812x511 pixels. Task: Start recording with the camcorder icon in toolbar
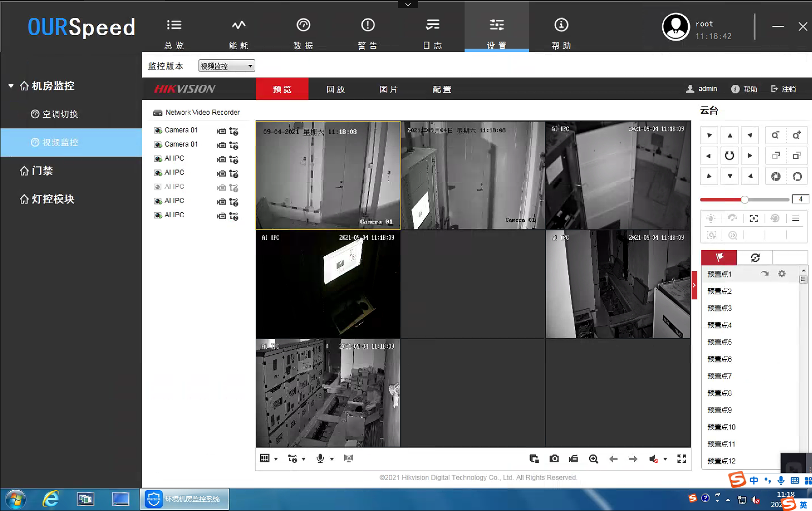point(573,459)
